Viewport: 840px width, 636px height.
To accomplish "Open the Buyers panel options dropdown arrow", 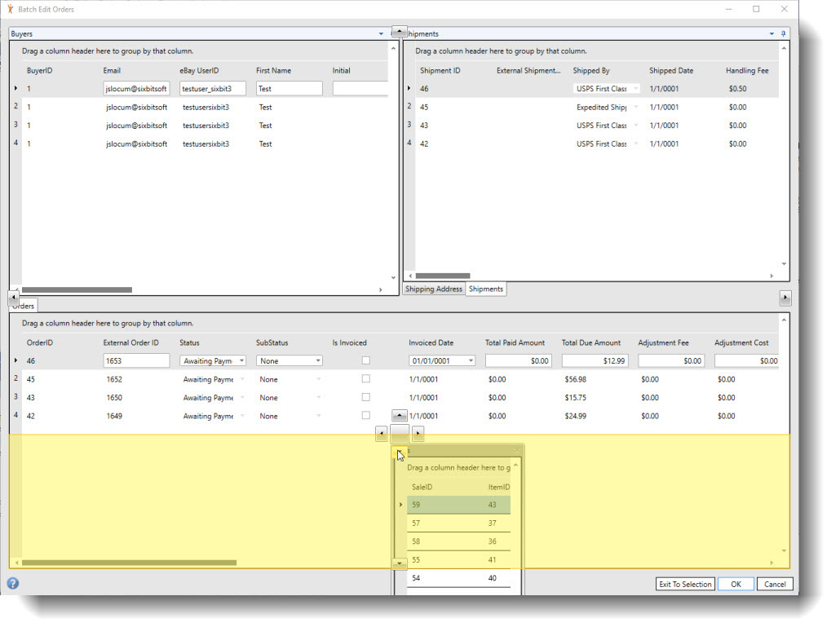I will click(x=381, y=33).
